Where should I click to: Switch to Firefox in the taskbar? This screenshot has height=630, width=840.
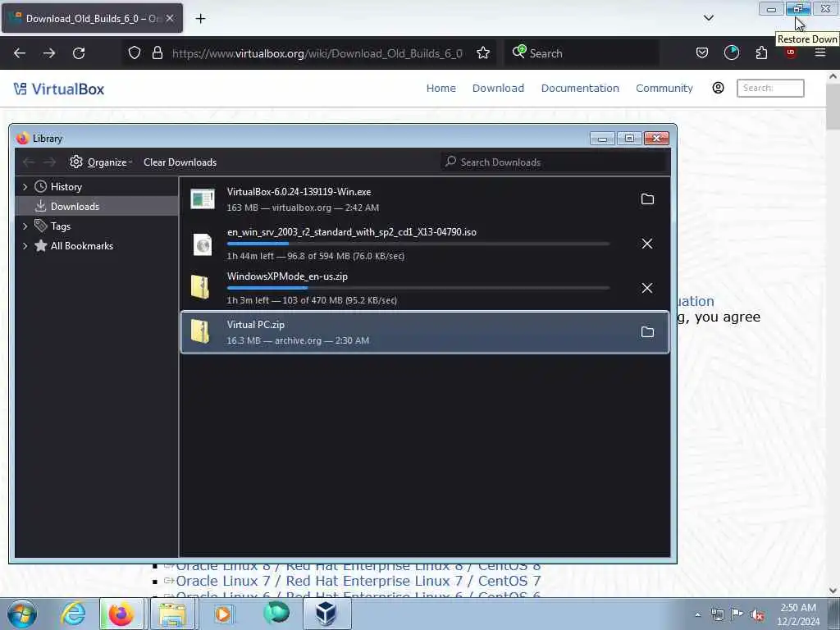(x=121, y=614)
